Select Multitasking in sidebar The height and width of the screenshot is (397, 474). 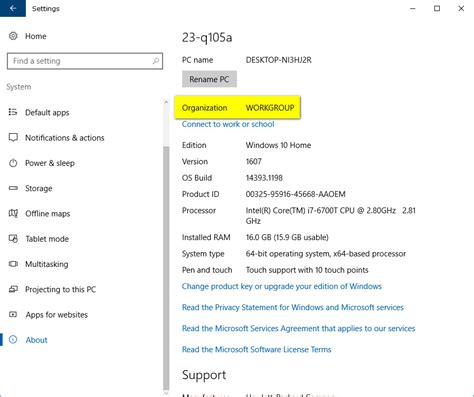pos(47,264)
